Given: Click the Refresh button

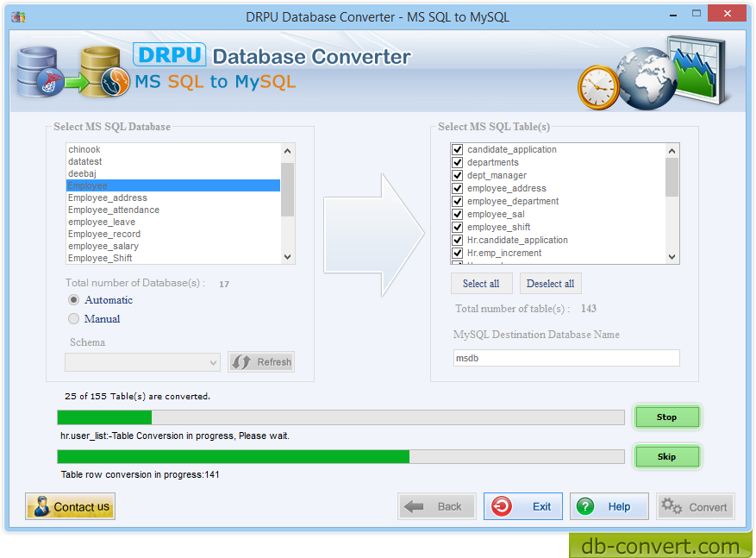Looking at the screenshot, I should [261, 361].
